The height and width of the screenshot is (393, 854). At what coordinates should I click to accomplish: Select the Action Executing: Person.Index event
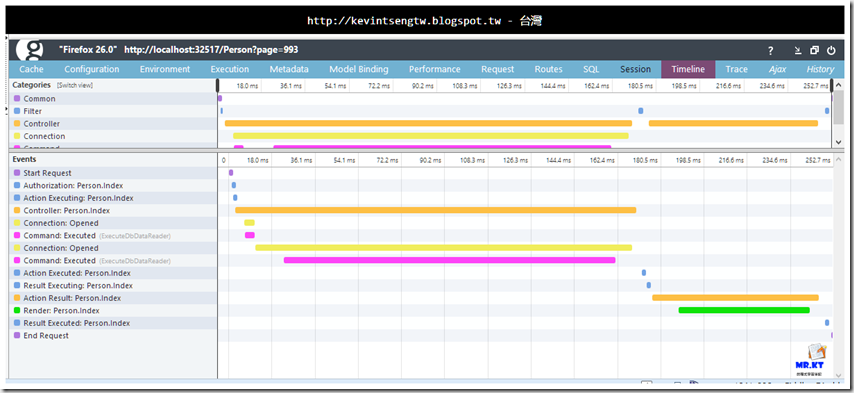(x=78, y=198)
